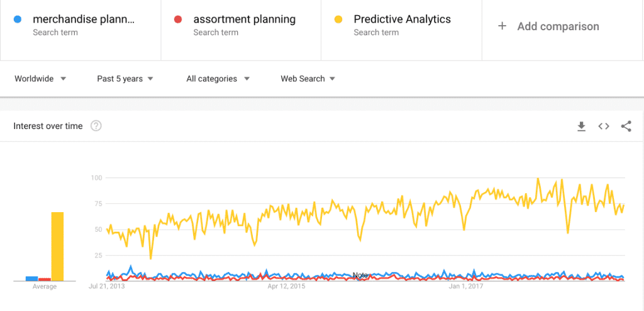
Task: Click the embed code icon
Action: click(604, 127)
